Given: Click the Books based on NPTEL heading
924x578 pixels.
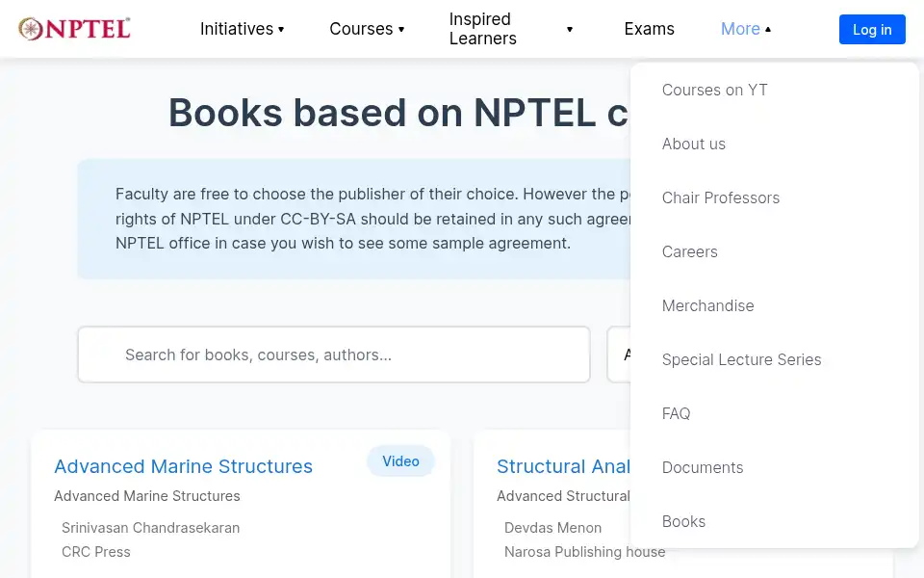Looking at the screenshot, I should [398, 112].
